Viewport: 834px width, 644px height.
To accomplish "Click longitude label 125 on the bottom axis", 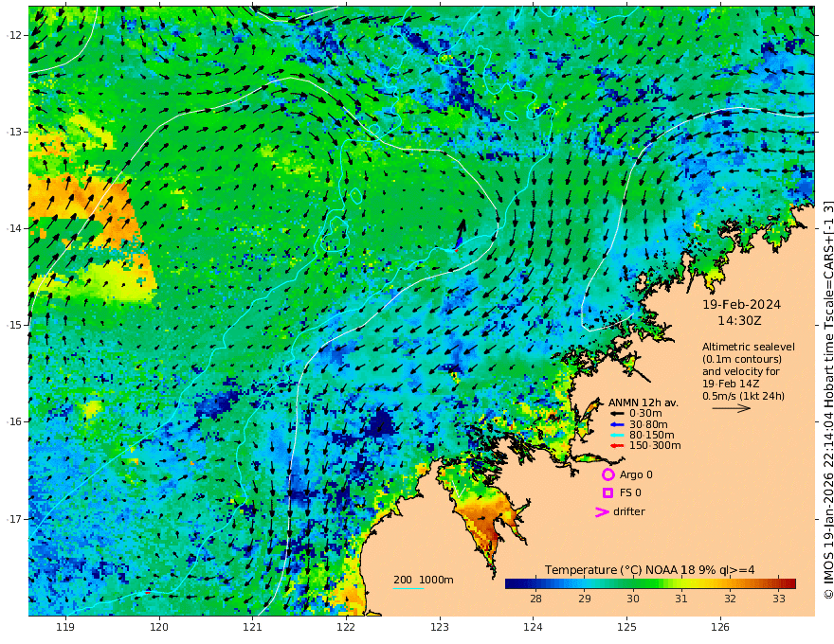I will tap(627, 627).
